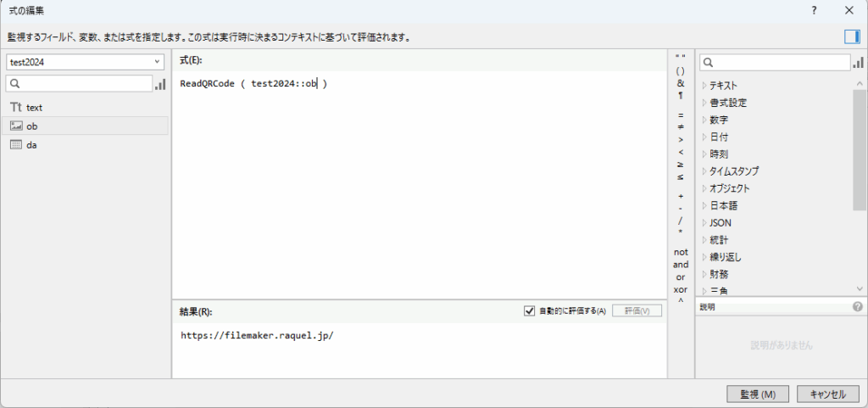This screenshot has height=408, width=868.
Task: Select the text field icon for text
Action: 16,108
